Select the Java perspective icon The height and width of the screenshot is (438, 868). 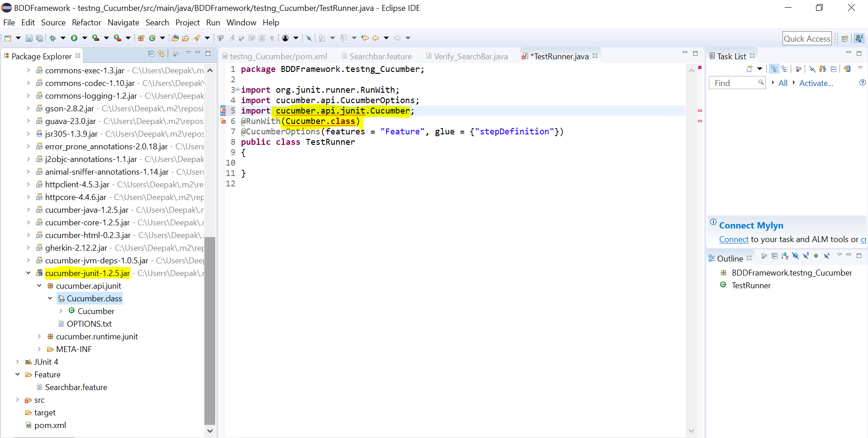click(x=859, y=38)
